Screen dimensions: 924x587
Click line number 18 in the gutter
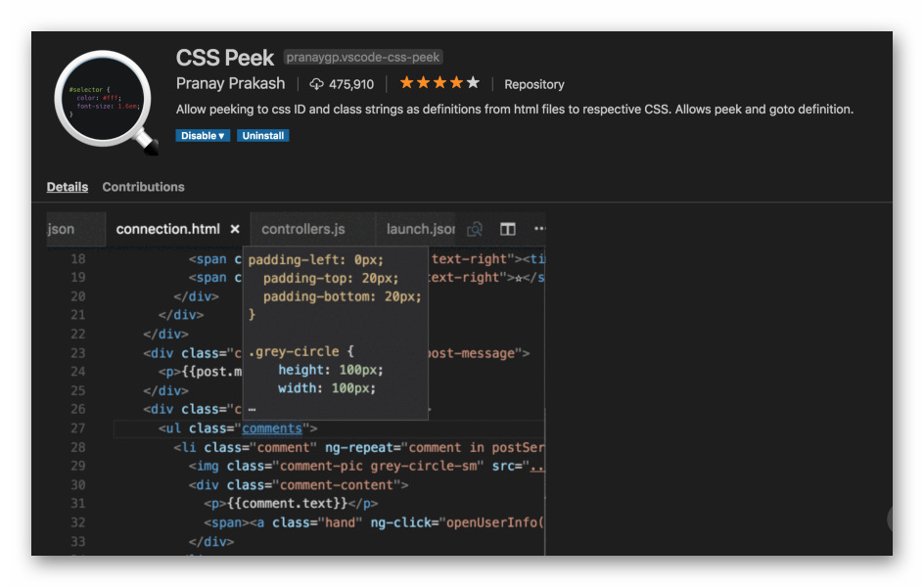(77, 259)
